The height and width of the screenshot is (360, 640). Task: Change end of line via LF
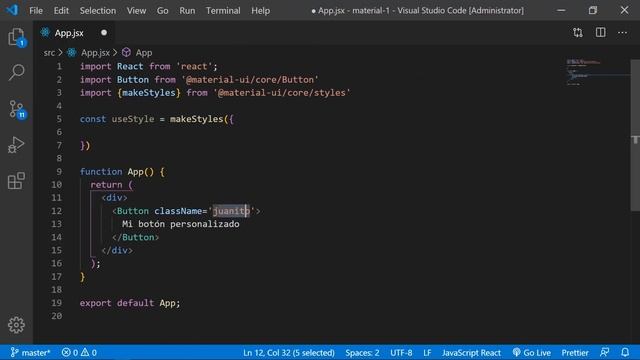pos(427,352)
